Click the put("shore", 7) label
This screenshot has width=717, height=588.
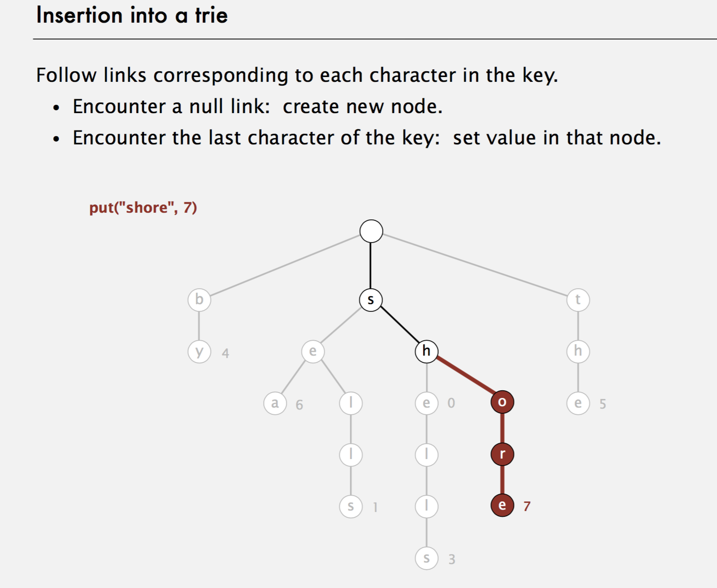(x=143, y=207)
